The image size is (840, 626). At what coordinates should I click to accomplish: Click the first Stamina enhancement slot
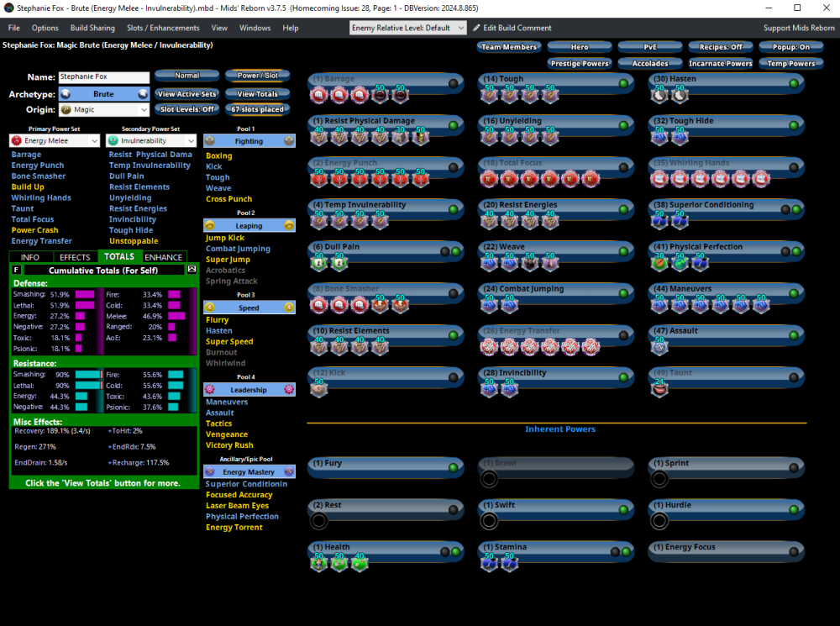tap(489, 563)
